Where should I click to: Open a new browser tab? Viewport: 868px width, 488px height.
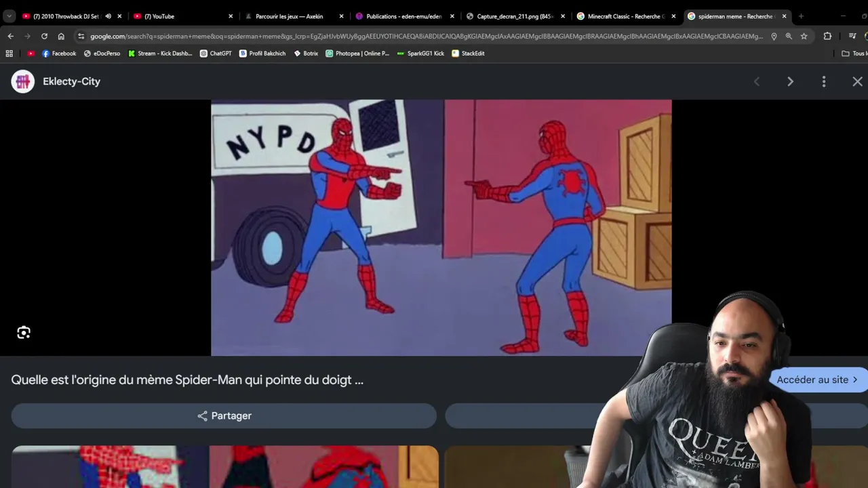point(801,16)
